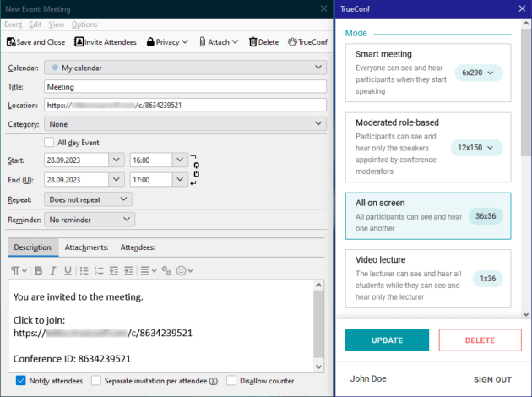Switch to the Attachments tab
The width and height of the screenshot is (532, 397).
[86, 247]
